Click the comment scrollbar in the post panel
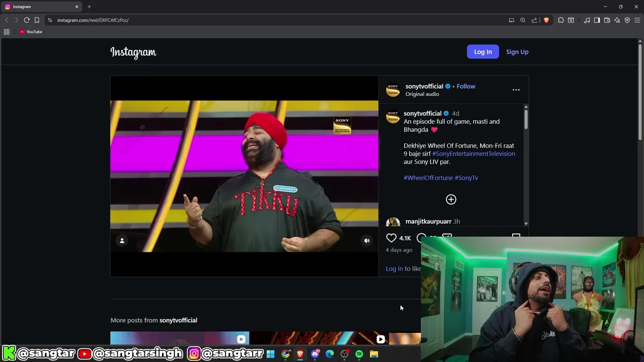The height and width of the screenshot is (362, 644). pyautogui.click(x=526, y=119)
